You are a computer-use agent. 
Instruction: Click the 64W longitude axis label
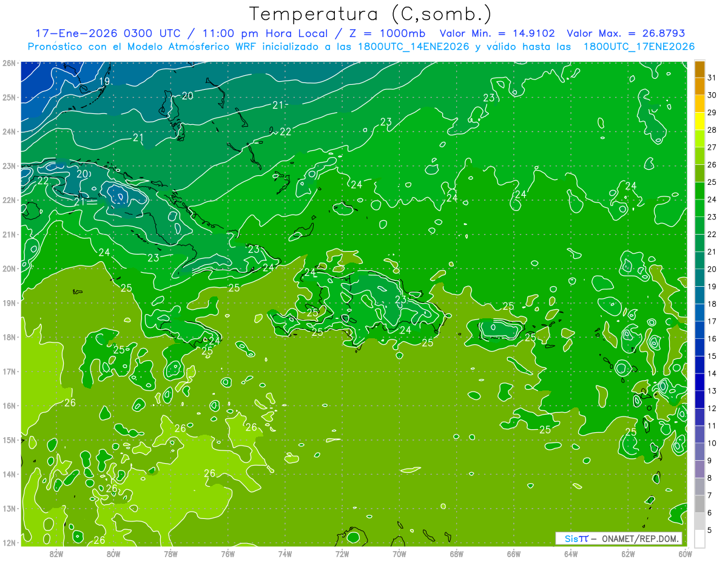pyautogui.click(x=571, y=554)
